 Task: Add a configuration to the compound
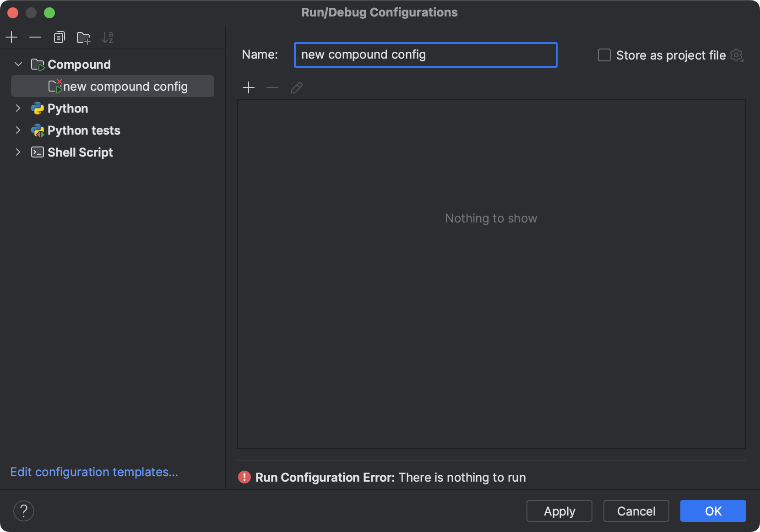249,87
